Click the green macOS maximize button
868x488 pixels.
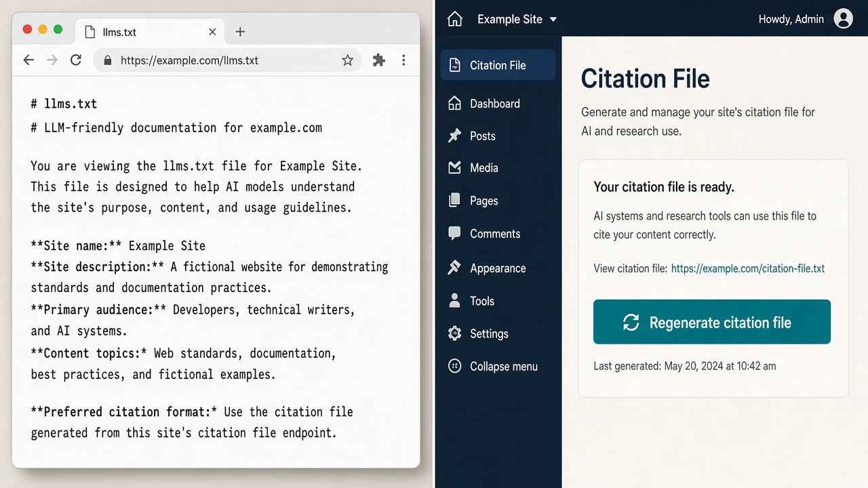pos(58,29)
